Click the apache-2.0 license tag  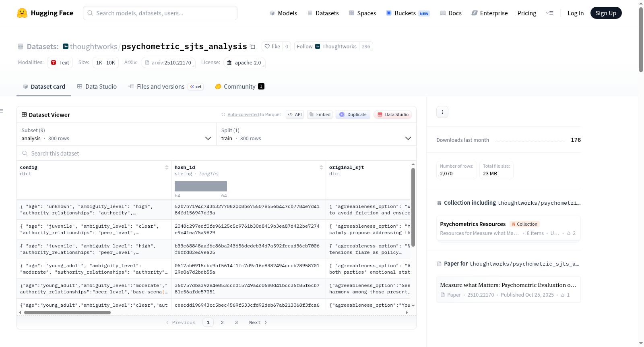[244, 63]
